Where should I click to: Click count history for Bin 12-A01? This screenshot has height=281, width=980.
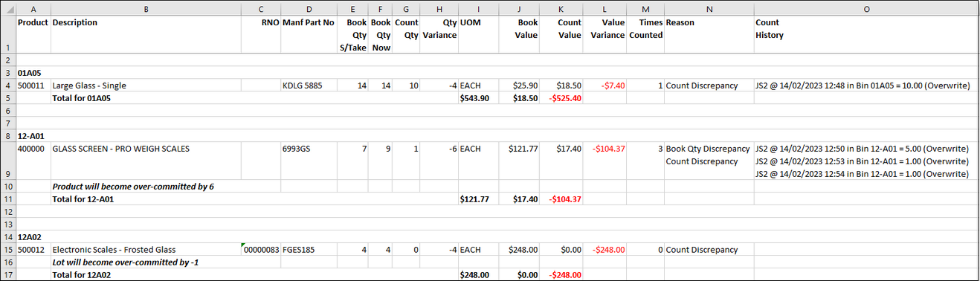click(x=866, y=161)
